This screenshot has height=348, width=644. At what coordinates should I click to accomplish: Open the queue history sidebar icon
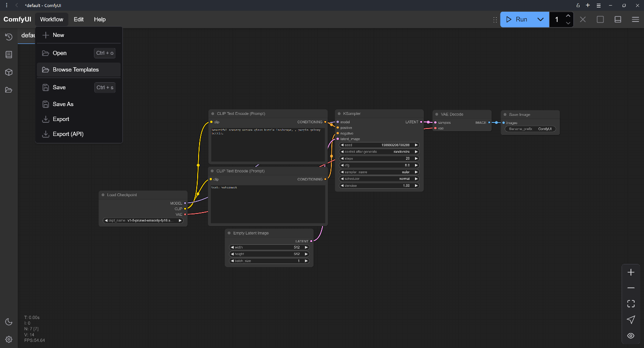tap(8, 37)
